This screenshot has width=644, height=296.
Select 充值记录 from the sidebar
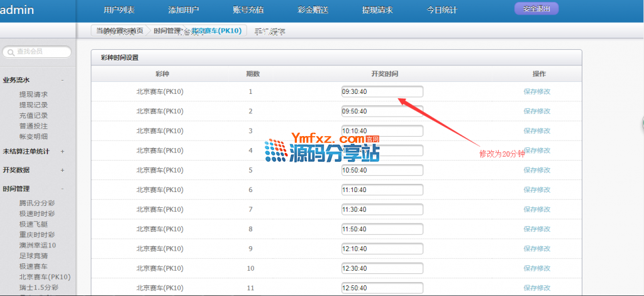click(33, 115)
